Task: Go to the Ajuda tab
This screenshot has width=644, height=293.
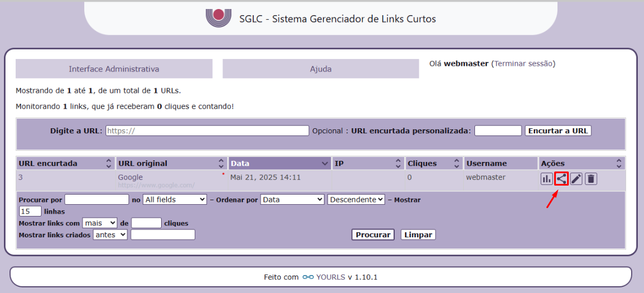Action: click(321, 69)
